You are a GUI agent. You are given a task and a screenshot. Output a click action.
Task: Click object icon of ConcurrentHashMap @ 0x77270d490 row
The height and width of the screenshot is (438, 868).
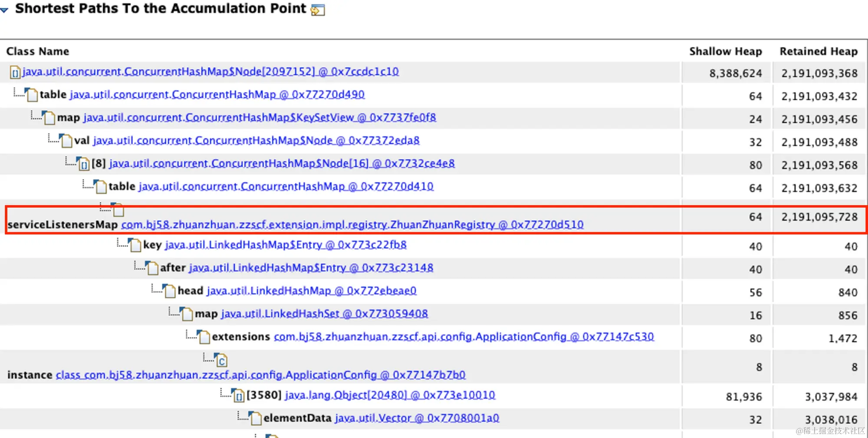tap(31, 95)
